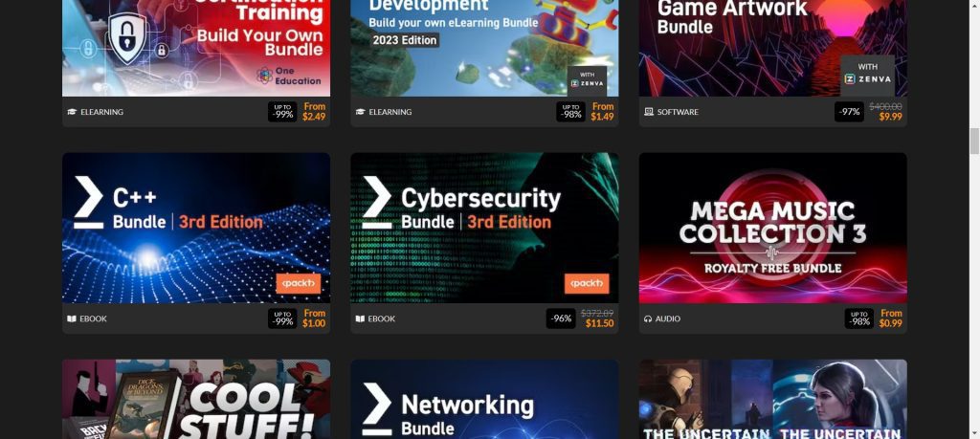Open The Uncertain game bundle image
This screenshot has width=980, height=439.
(x=772, y=399)
